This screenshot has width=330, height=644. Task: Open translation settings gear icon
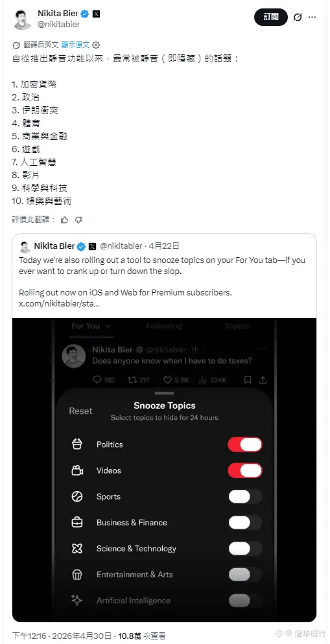[x=96, y=45]
